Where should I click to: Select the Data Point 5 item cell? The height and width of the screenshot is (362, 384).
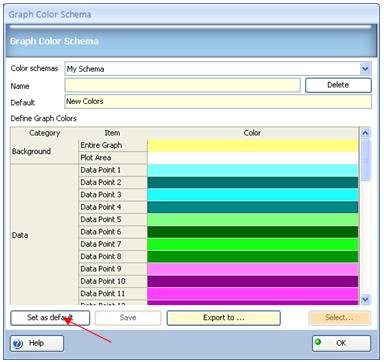113,219
